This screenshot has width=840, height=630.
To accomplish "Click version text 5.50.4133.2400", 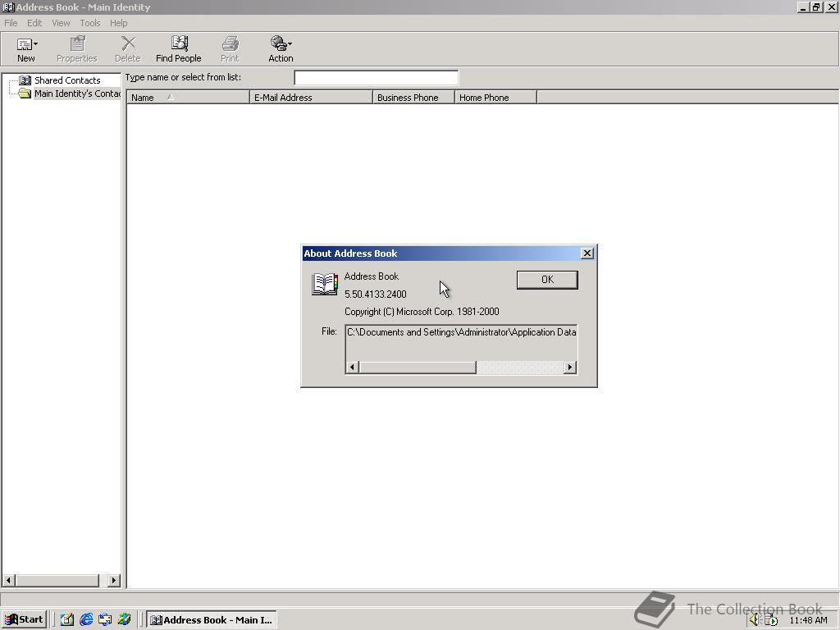I will (x=376, y=294).
